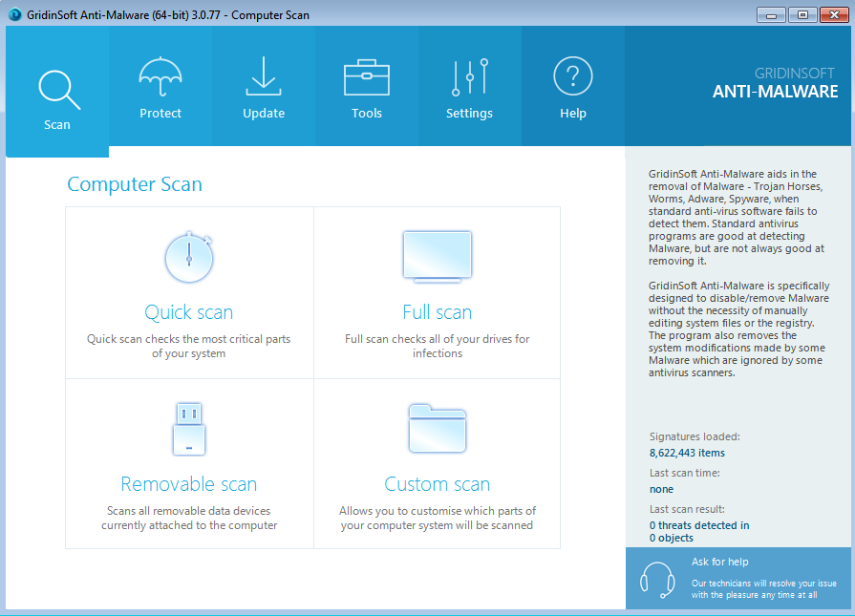
Task: Open the Tools toolbox icon
Action: (366, 77)
